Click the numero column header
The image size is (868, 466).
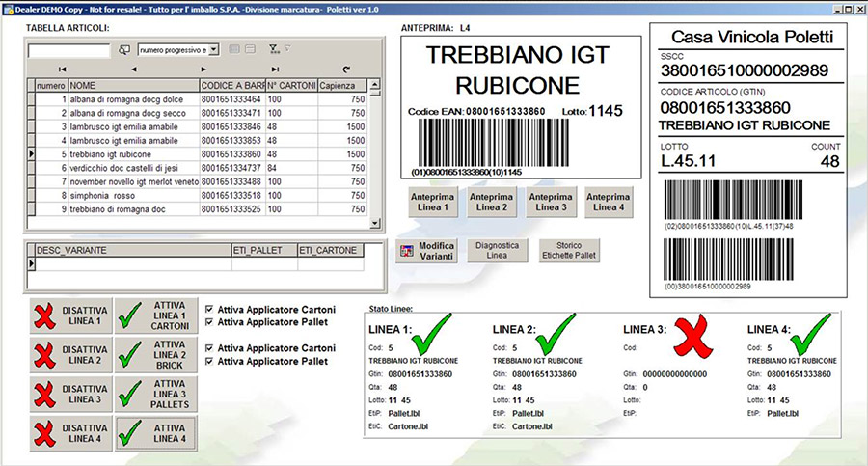click(x=51, y=85)
